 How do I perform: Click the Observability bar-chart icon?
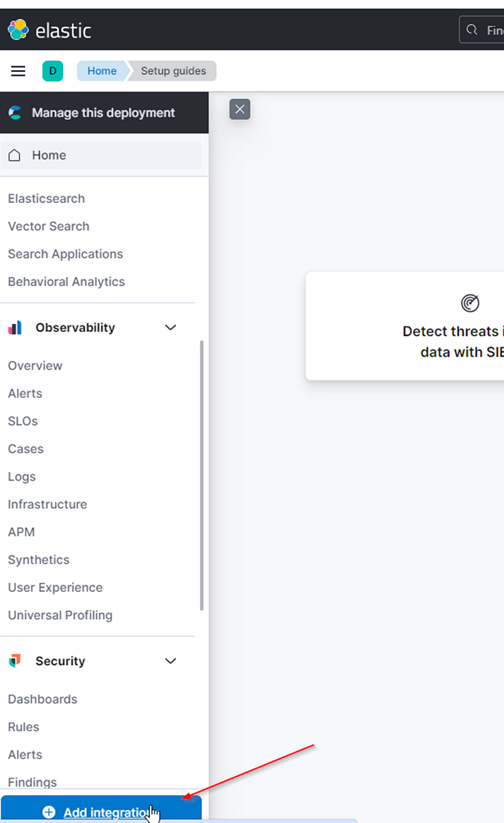tap(13, 327)
